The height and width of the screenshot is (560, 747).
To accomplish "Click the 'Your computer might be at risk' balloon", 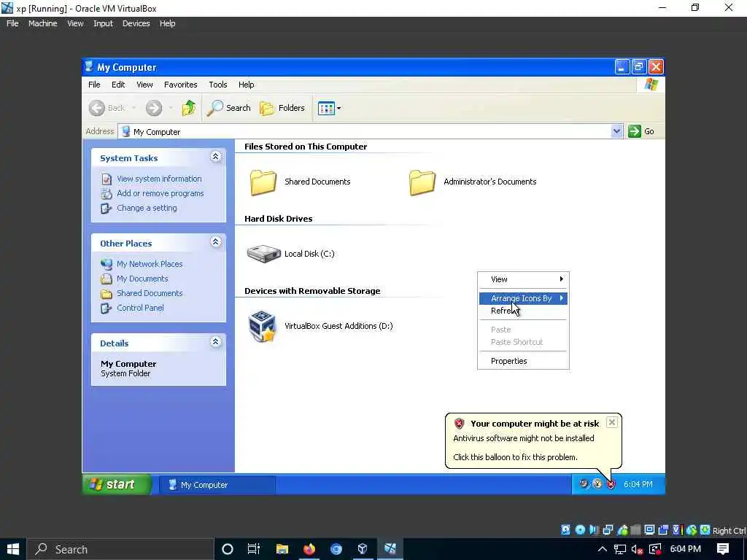I will click(533, 440).
